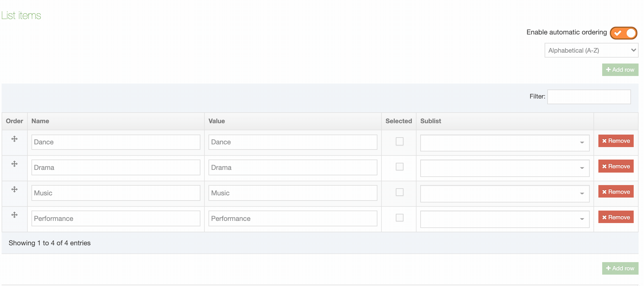Click the drag handle icon for Dance row
644x286 pixels.
tap(14, 139)
